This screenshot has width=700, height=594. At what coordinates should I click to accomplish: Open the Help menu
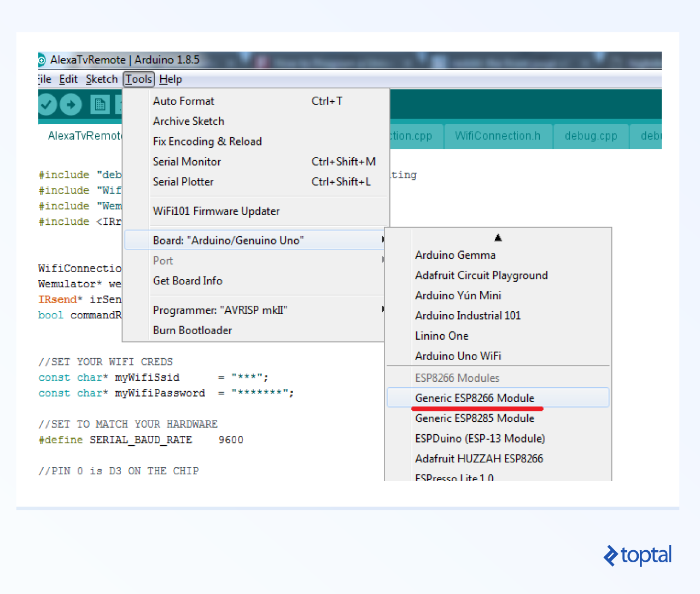click(171, 79)
